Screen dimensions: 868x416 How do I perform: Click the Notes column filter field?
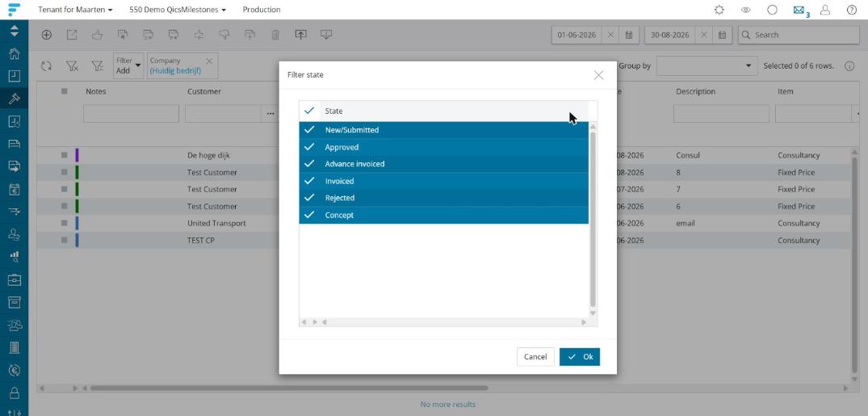click(131, 114)
